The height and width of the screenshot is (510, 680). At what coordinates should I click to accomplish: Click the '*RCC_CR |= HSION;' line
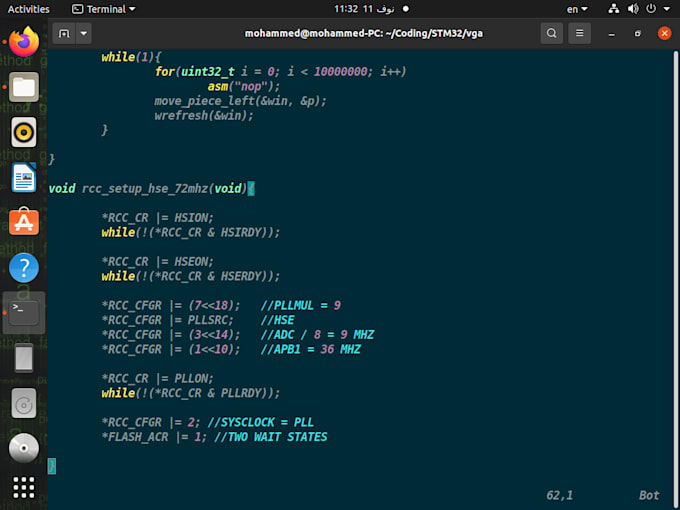pos(158,218)
